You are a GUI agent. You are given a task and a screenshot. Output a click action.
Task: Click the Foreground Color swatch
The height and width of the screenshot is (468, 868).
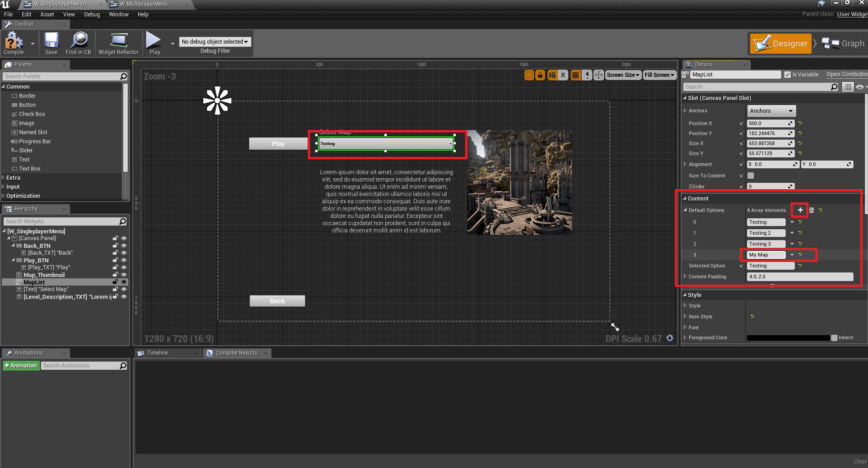click(788, 338)
